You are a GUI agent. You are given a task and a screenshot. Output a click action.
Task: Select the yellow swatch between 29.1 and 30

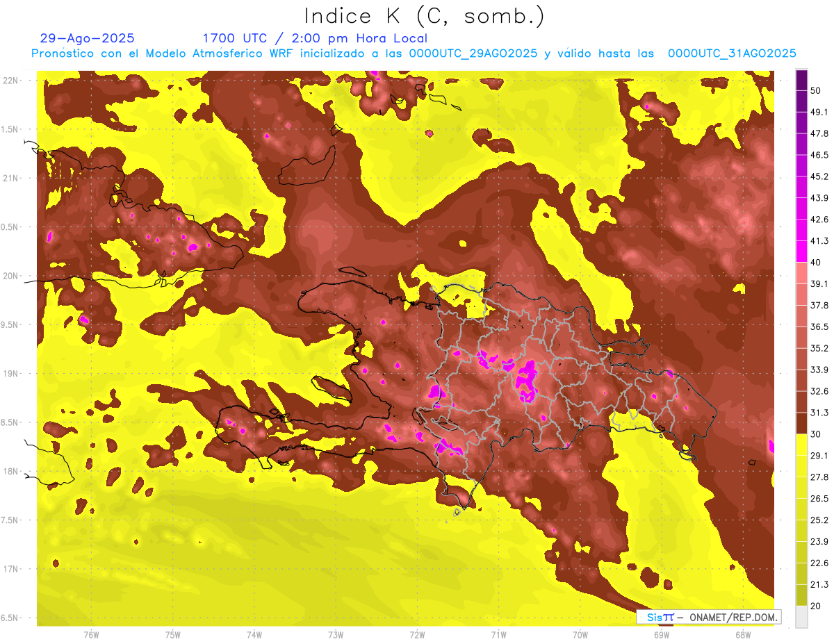tap(801, 445)
